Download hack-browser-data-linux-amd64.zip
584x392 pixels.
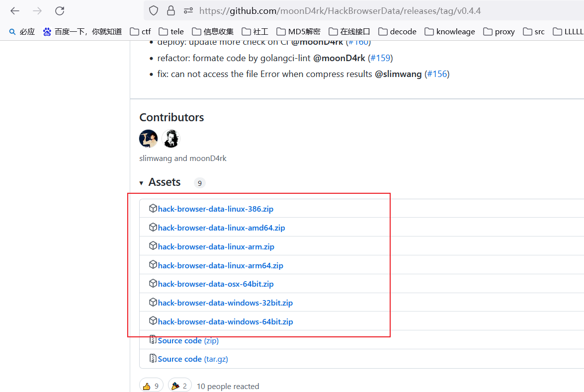(x=221, y=228)
